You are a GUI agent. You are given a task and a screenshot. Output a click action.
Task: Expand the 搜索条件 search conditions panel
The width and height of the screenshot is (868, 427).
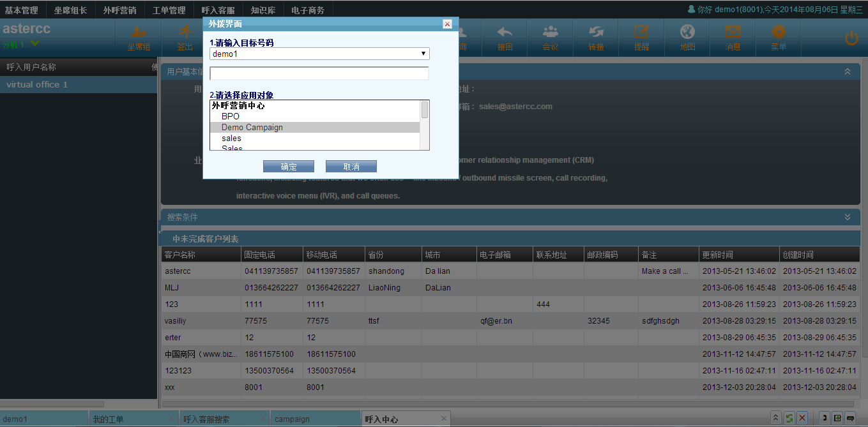847,217
